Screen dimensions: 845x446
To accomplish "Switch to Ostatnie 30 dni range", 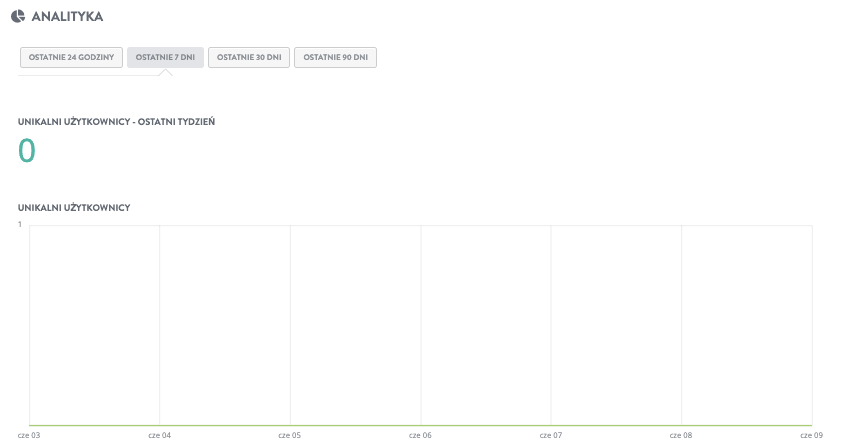I will click(x=249, y=58).
